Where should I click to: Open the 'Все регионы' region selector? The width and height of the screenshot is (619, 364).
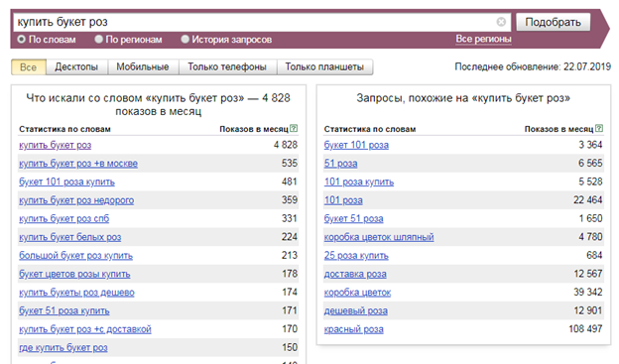pyautogui.click(x=484, y=39)
